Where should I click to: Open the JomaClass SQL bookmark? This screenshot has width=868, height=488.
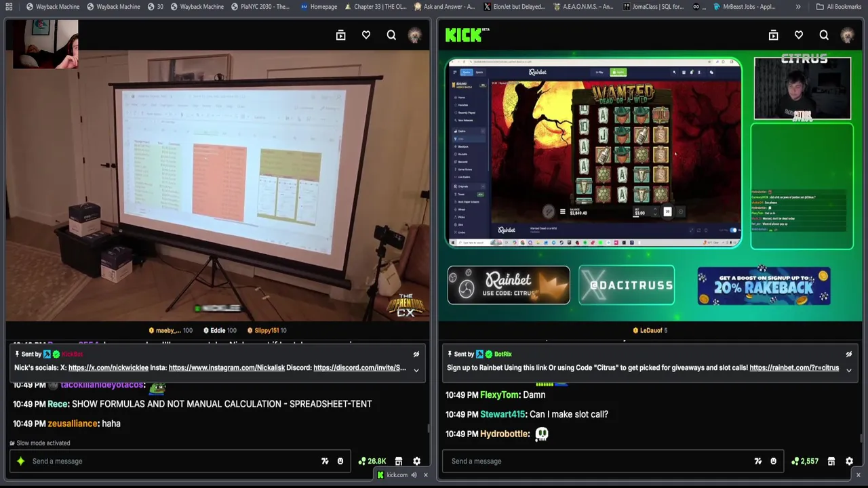(x=653, y=7)
